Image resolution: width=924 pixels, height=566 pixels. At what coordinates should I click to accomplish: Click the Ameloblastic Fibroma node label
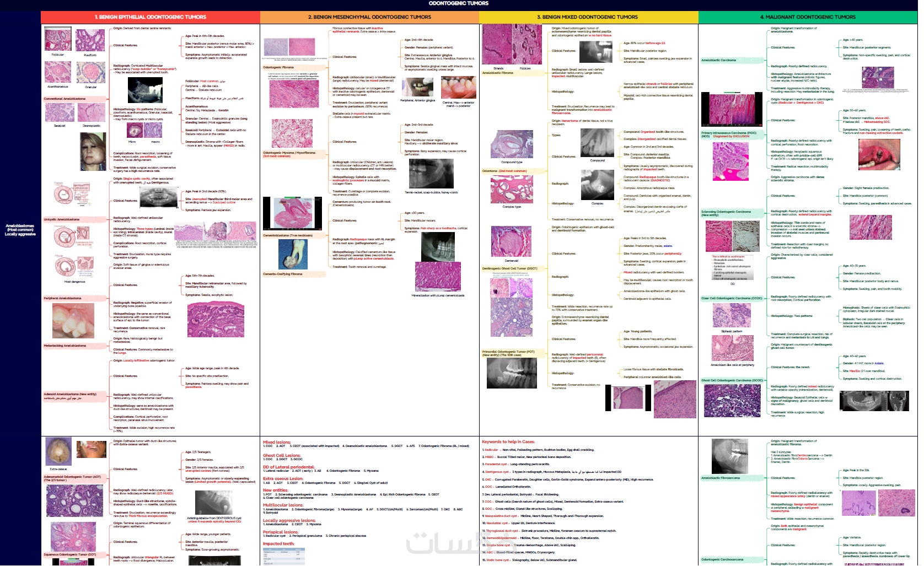pyautogui.click(x=513, y=73)
